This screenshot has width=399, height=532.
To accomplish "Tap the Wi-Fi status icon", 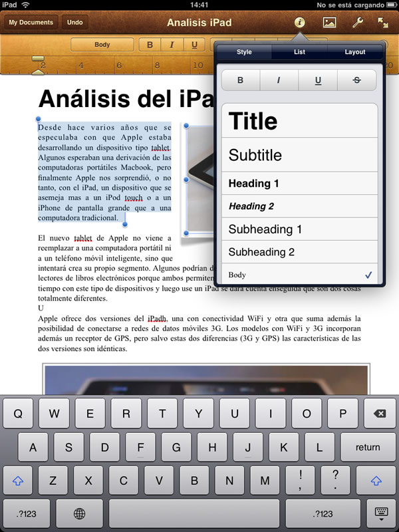I will (x=25, y=5).
